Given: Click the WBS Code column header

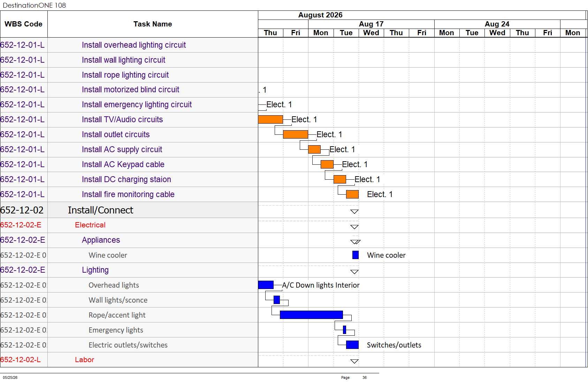Looking at the screenshot, I should (x=24, y=24).
